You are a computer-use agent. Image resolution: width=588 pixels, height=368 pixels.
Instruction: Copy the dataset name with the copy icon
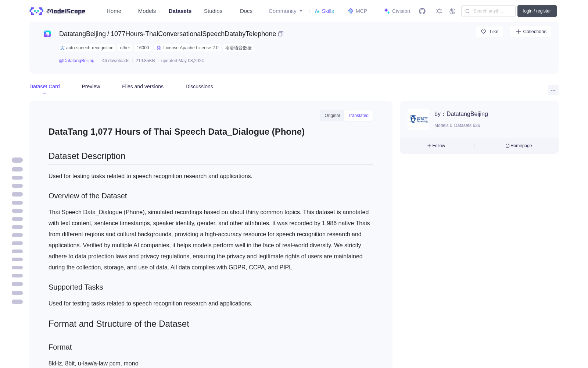coord(281,34)
